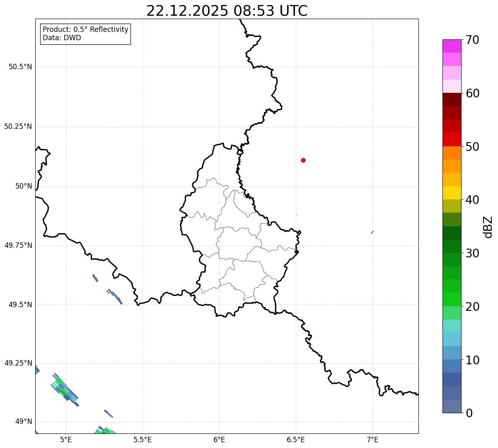The width and height of the screenshot is (498, 448).
Task: Click the 60 value on the colorbar
Action: pyautogui.click(x=472, y=93)
